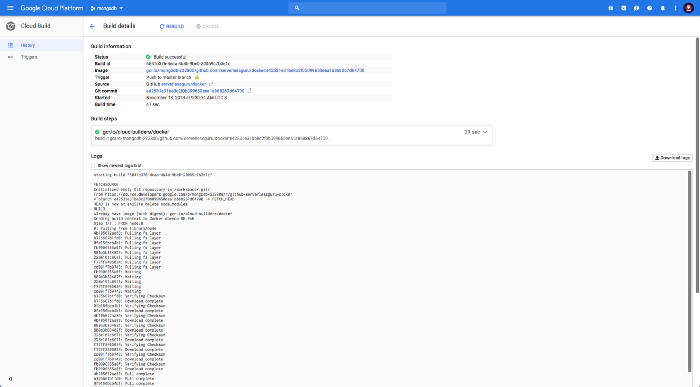This screenshot has height=387, width=700.
Task: Focus the top search products input field
Action: 367,8
